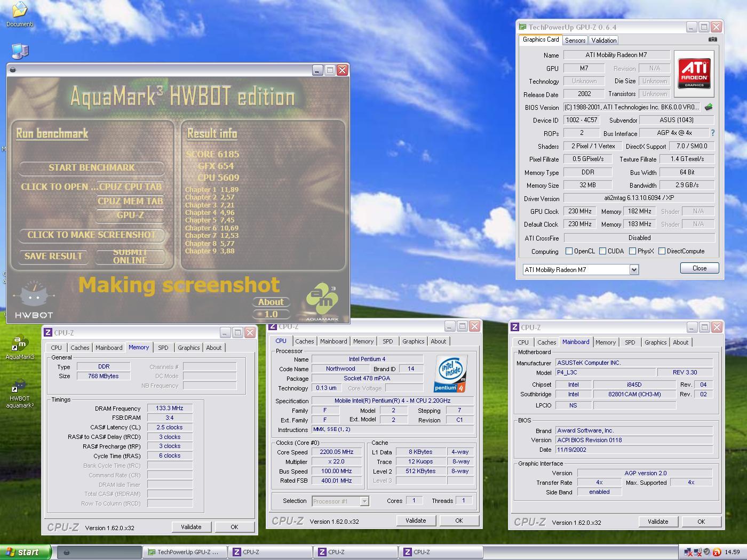The height and width of the screenshot is (560, 747).
Task: Click CPUZ MEM TAB button in AquaMark
Action: tap(130, 201)
